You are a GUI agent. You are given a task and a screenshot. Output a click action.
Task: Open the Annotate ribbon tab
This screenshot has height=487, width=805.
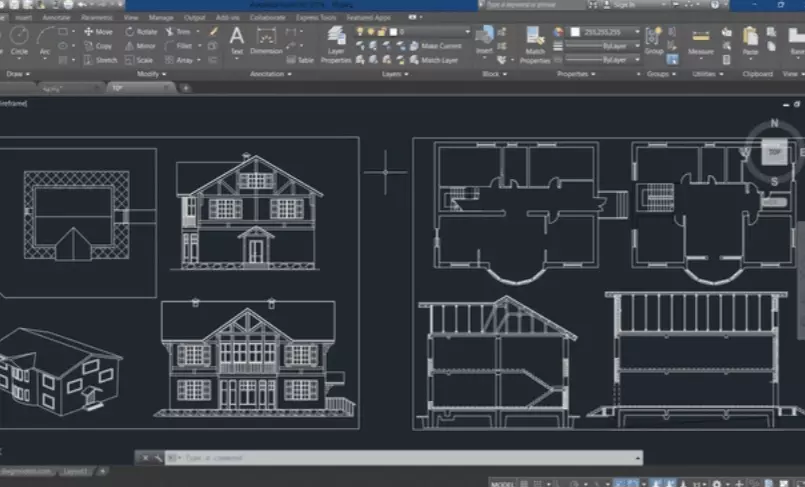pos(56,17)
